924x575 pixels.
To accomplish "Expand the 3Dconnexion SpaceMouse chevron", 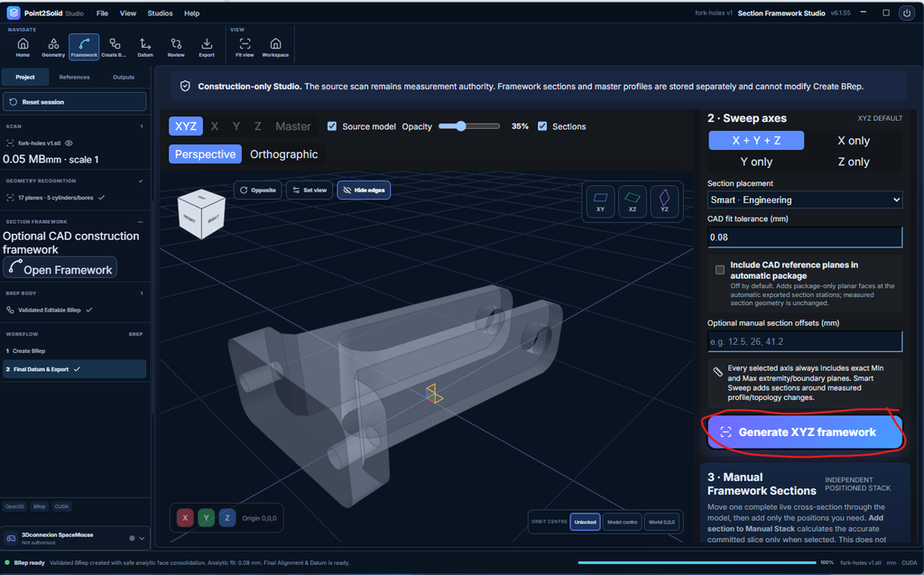I will [142, 538].
